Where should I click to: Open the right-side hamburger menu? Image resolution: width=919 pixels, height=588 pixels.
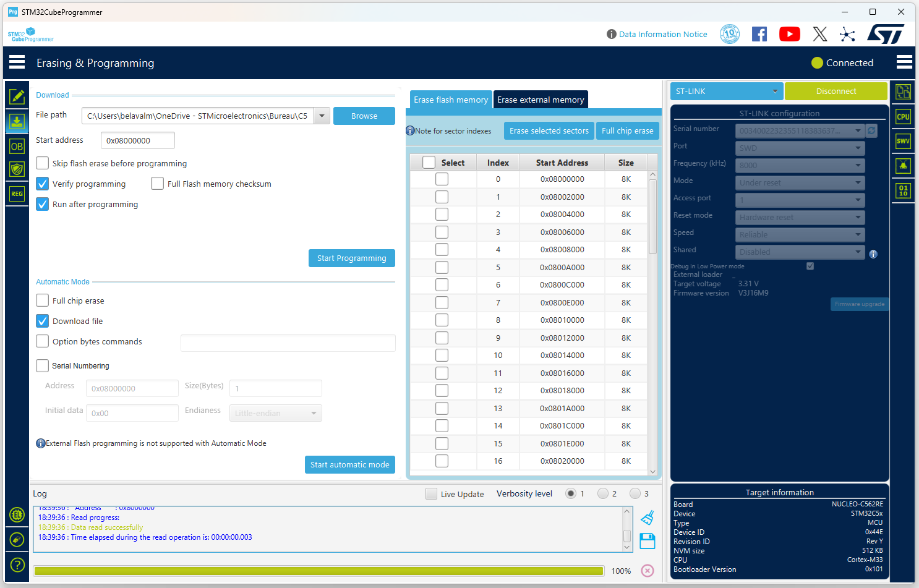904,62
